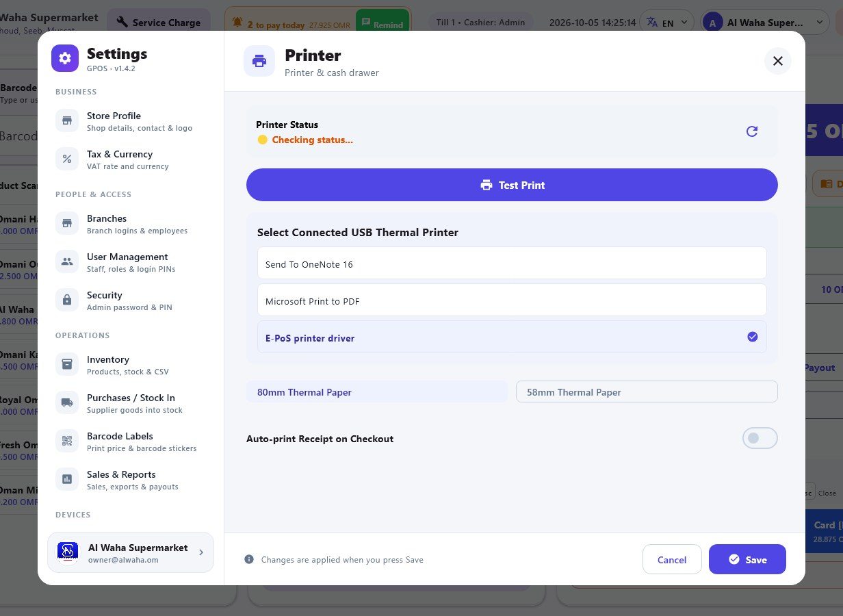Screen dimensions: 843x616
Task: Click the Service Charge button behind the dialog
Action: point(159,23)
